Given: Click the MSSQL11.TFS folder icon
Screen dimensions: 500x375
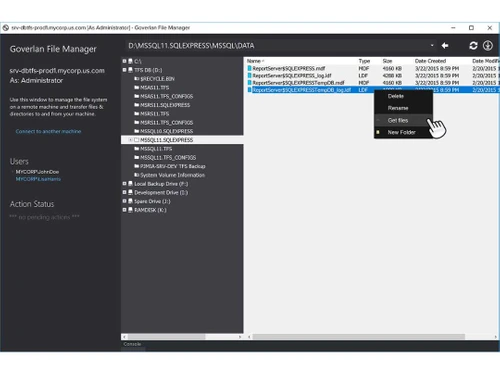Looking at the screenshot, I should pyautogui.click(x=137, y=149).
